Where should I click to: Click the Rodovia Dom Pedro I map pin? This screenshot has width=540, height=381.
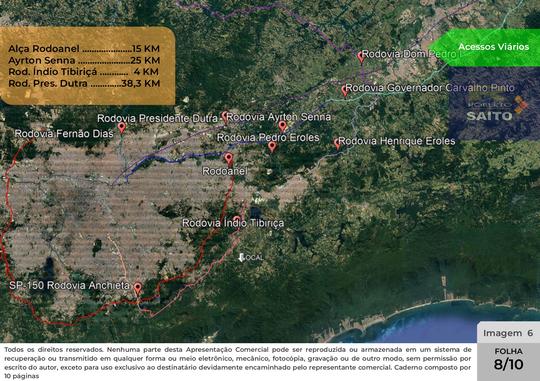[x=361, y=57]
